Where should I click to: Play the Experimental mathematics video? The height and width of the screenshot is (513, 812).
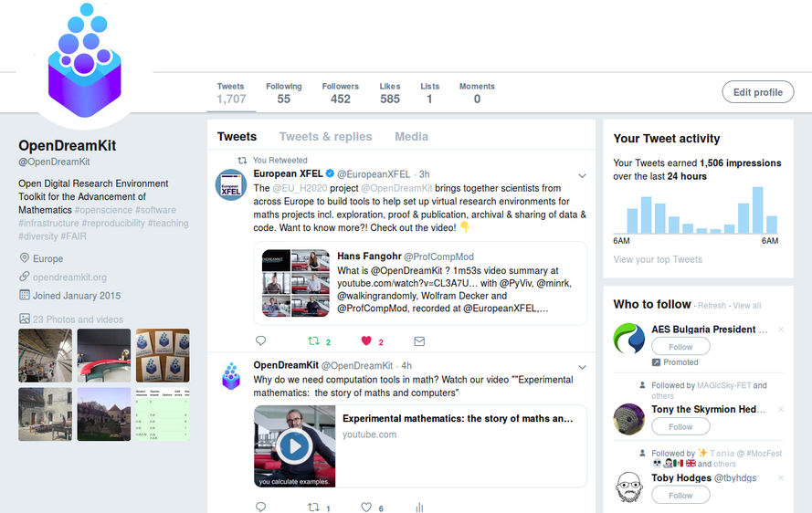click(294, 445)
